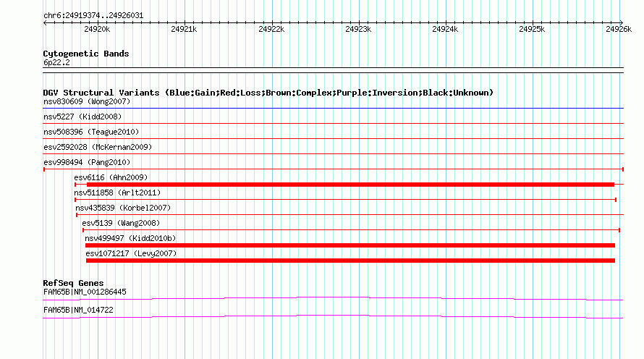Open variant esv2592028 (McKernan2009) label
The width and height of the screenshot is (644, 359).
coord(98,147)
